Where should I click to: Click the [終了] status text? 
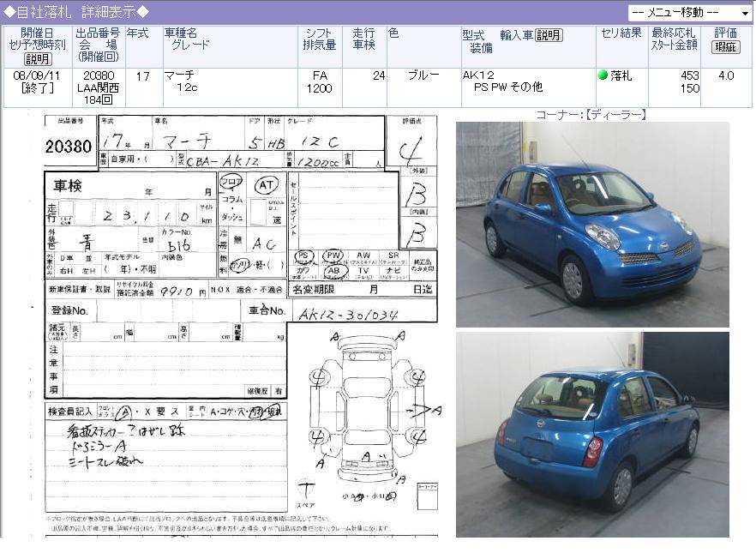(37, 88)
